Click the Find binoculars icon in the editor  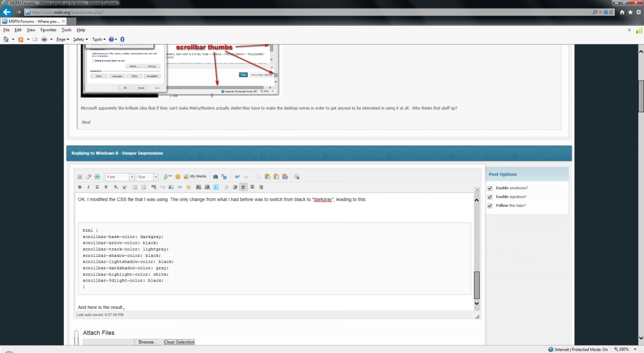tap(215, 176)
